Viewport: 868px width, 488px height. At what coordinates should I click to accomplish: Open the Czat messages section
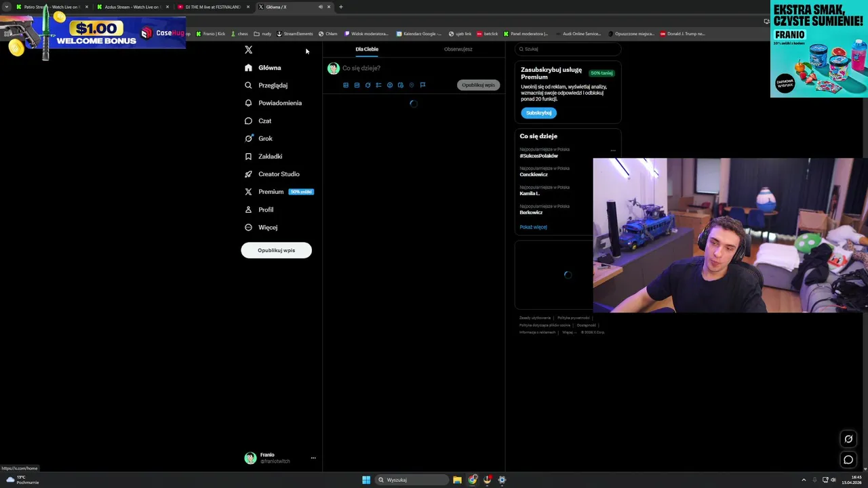(258, 121)
